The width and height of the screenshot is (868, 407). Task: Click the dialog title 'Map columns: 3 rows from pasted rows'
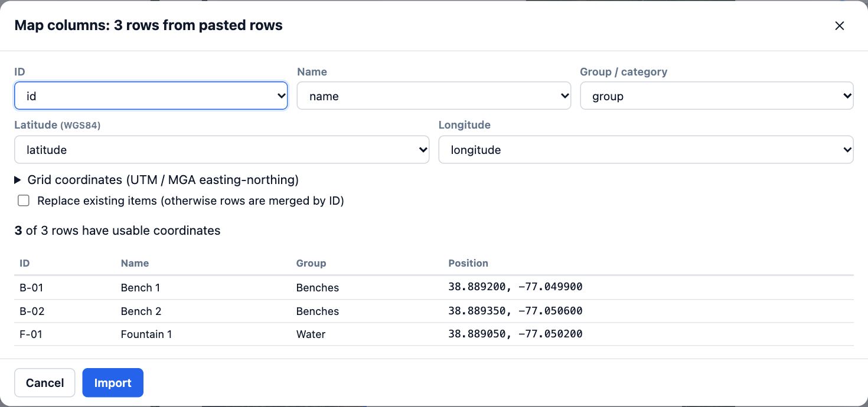tap(148, 25)
